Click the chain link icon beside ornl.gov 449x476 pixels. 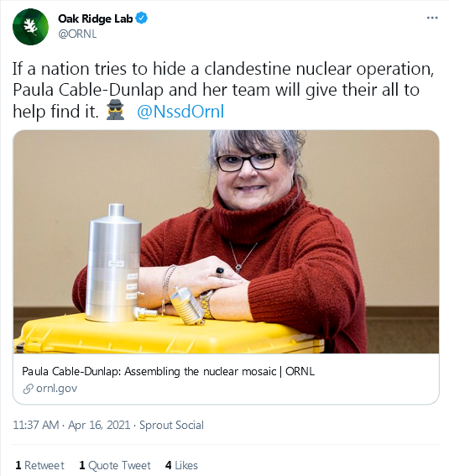click(x=28, y=389)
